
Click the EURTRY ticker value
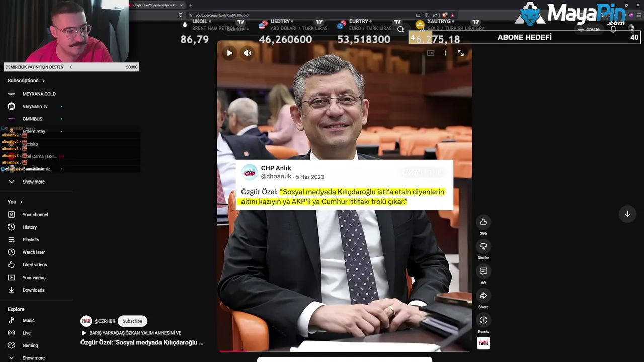pyautogui.click(x=364, y=39)
